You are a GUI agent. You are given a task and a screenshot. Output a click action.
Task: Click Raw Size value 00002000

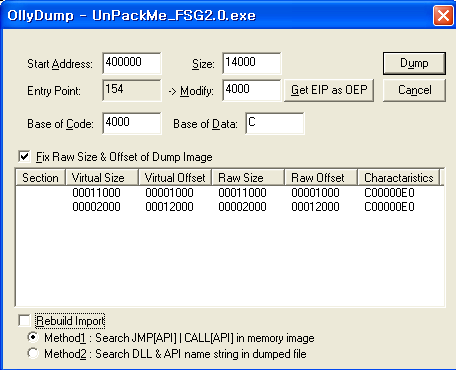242,207
